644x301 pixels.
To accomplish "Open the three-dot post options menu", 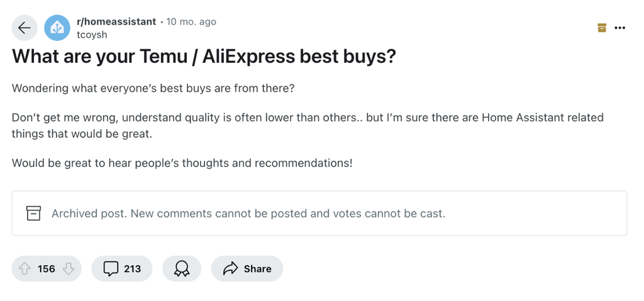I will pos(620,28).
